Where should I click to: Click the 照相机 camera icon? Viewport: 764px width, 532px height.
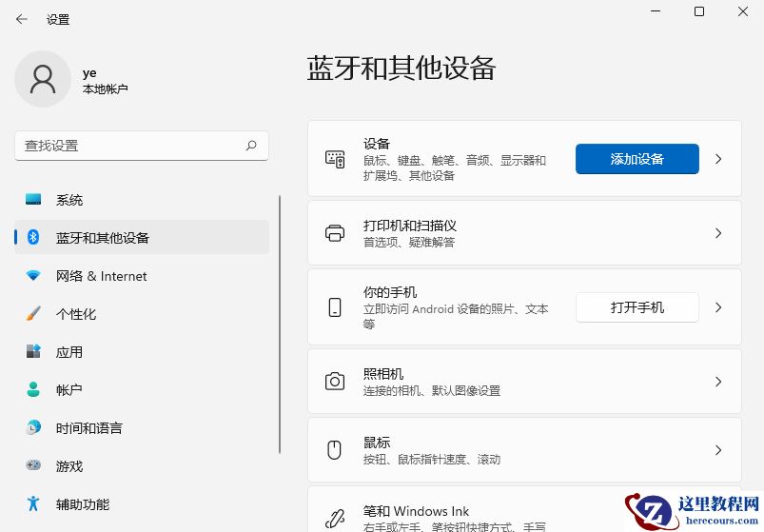(x=335, y=382)
